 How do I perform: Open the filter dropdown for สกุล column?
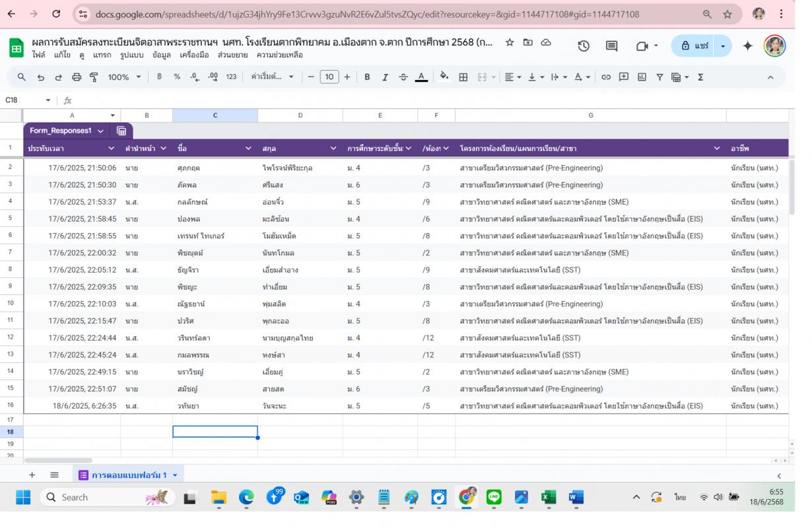click(x=333, y=148)
